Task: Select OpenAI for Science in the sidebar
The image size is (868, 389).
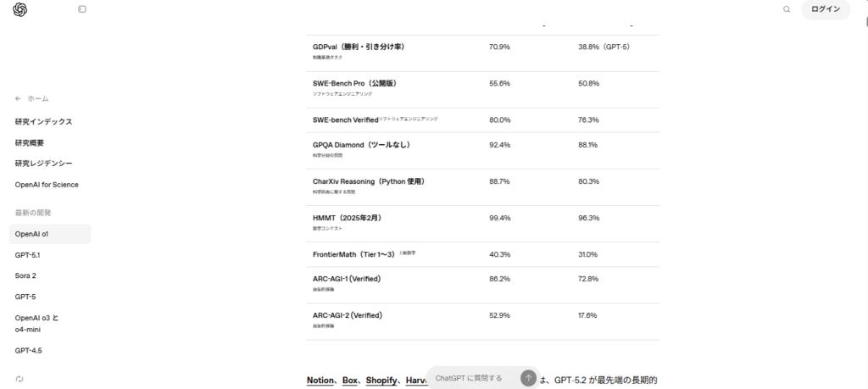Action: coord(47,185)
